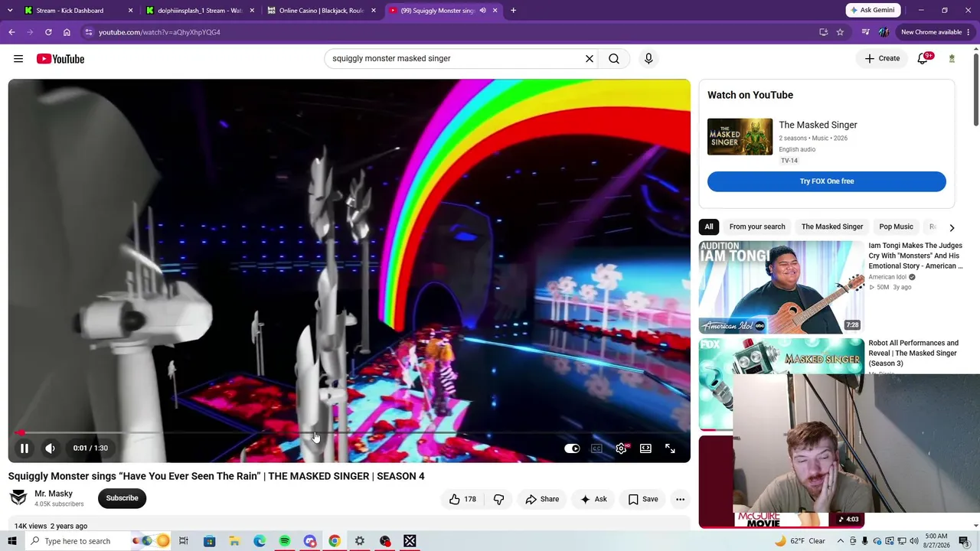980x551 pixels.
Task: Open browser home page
Action: [67, 32]
